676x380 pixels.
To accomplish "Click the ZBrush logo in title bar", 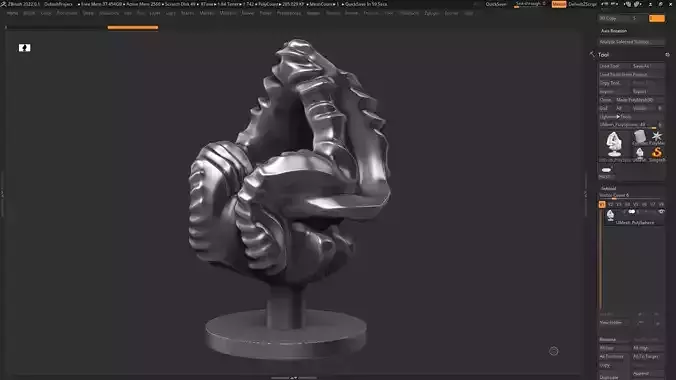I will tap(3, 4).
